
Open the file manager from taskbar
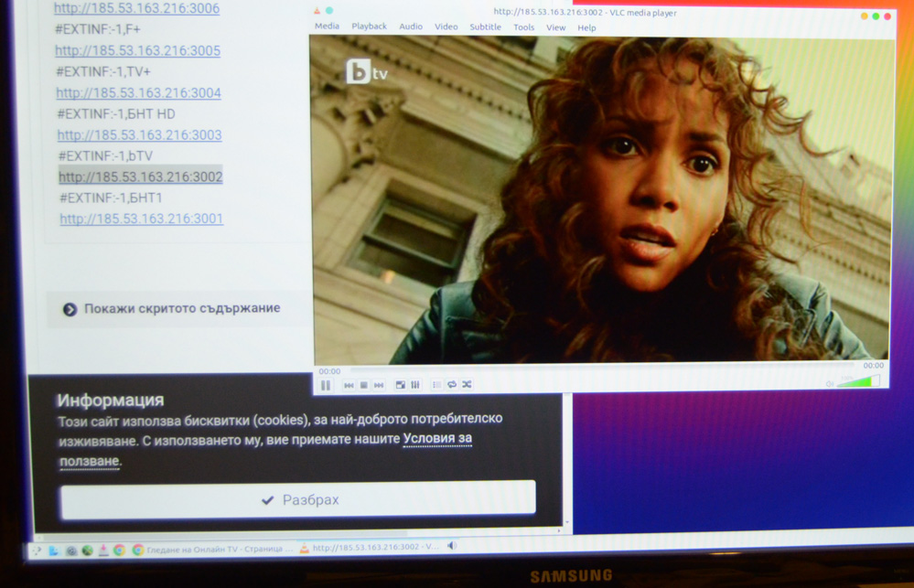54,551
